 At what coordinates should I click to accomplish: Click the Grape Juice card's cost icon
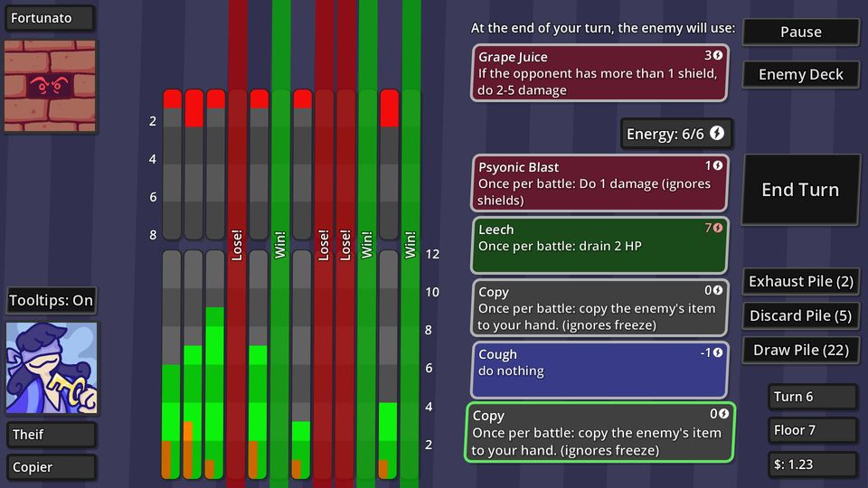coord(719,56)
